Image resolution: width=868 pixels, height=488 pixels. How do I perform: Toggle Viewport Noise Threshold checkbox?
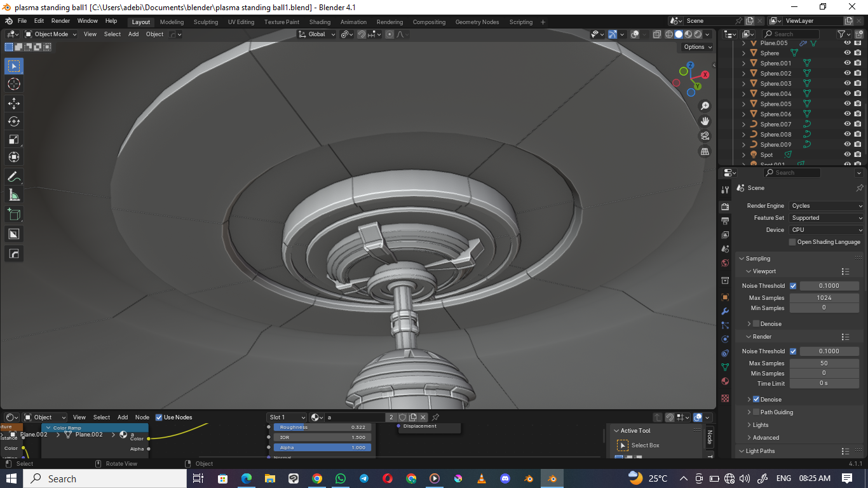coord(793,286)
